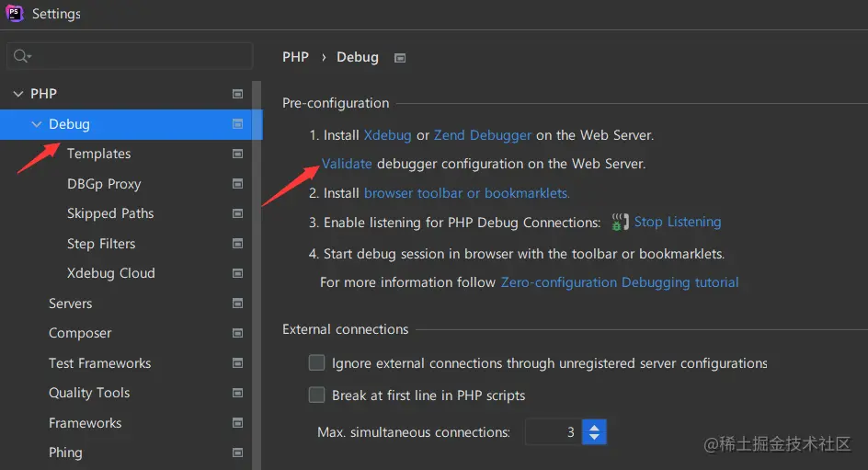Select Skipped Paths in the tree
Image resolution: width=868 pixels, height=470 pixels.
pos(110,213)
